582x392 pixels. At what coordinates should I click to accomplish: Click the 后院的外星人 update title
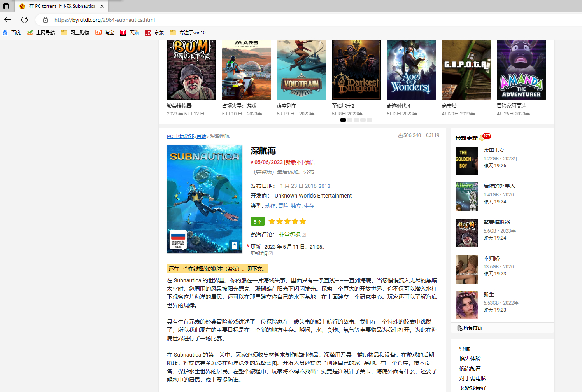tap(500, 186)
